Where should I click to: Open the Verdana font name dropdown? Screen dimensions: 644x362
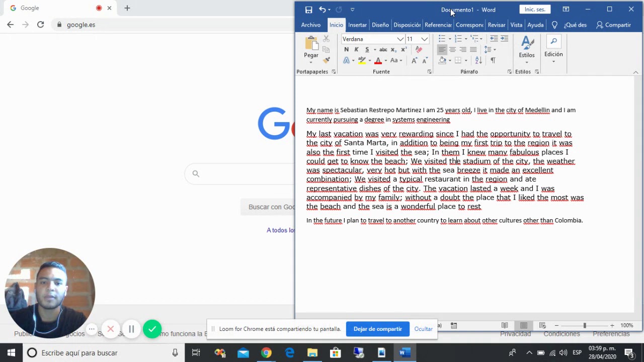400,39
